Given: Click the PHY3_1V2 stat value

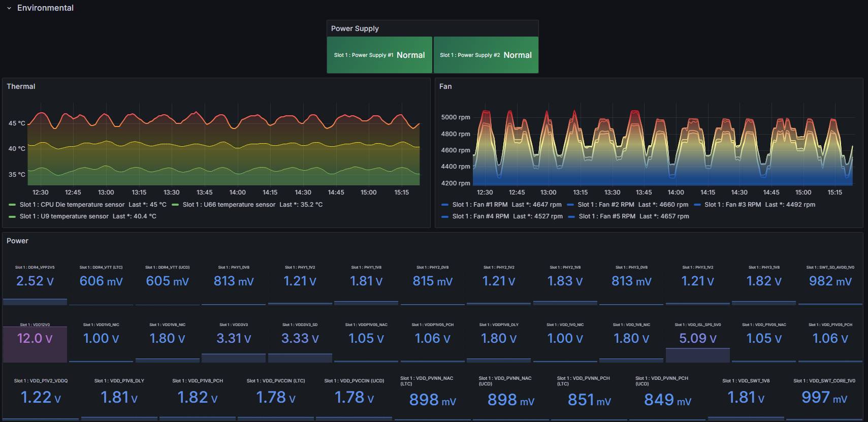Looking at the screenshot, I should (698, 281).
